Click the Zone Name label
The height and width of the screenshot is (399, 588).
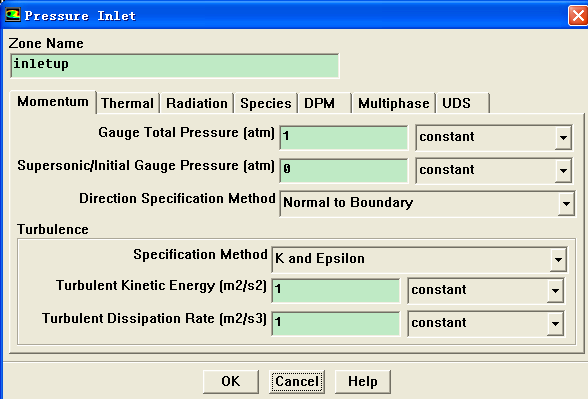(46, 44)
